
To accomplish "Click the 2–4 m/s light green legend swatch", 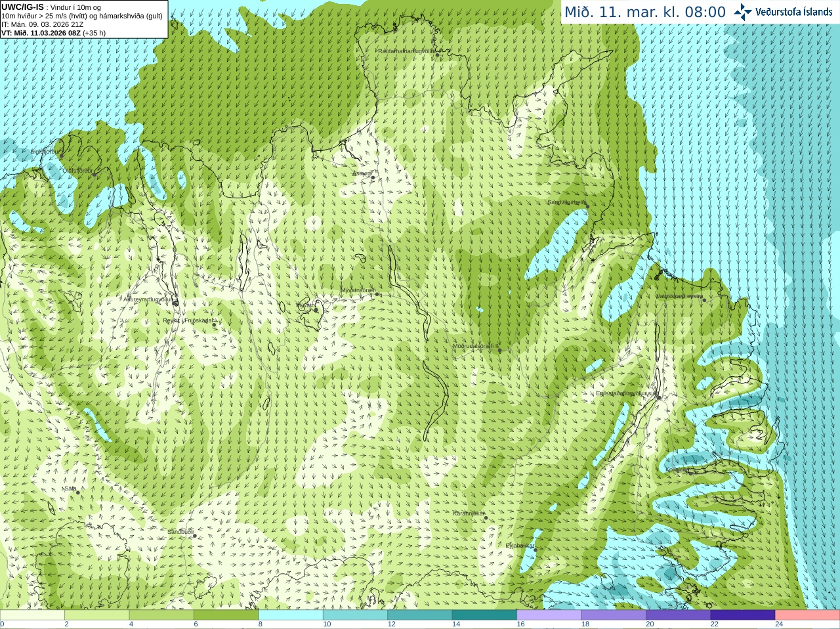I will [96, 615].
